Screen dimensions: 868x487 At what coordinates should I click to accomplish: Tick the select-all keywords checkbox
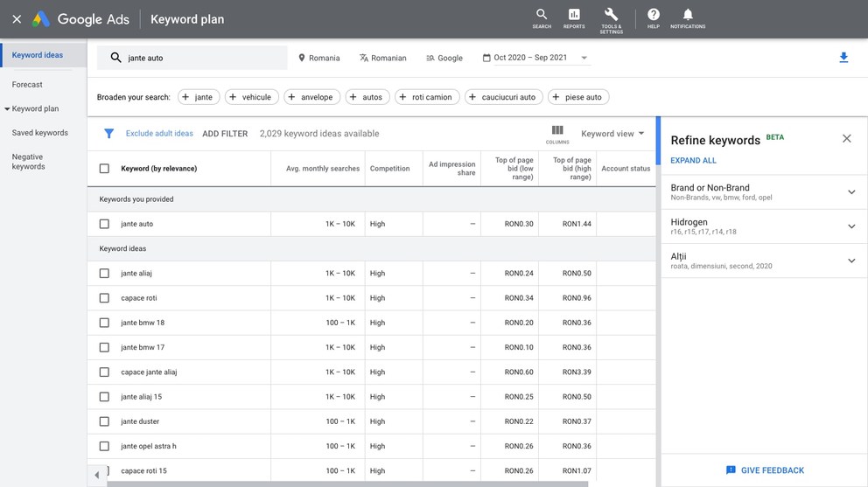104,168
